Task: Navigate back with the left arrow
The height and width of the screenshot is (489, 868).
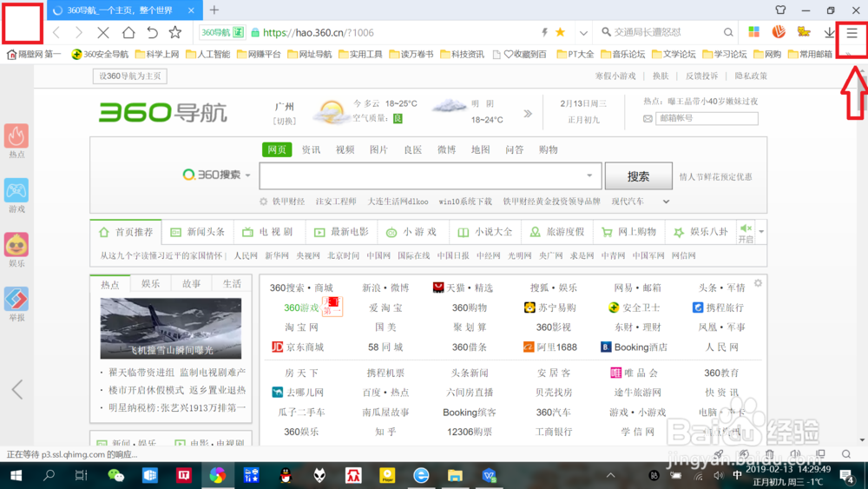Action: tap(56, 33)
